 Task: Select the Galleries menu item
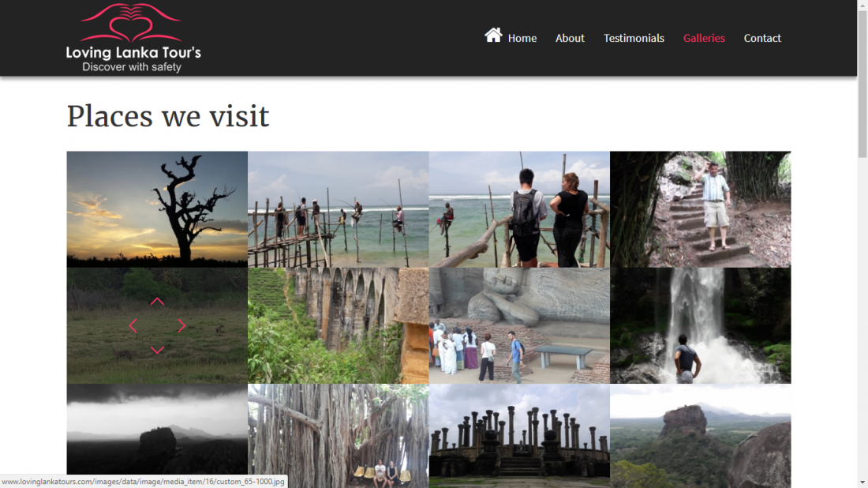[x=704, y=38]
